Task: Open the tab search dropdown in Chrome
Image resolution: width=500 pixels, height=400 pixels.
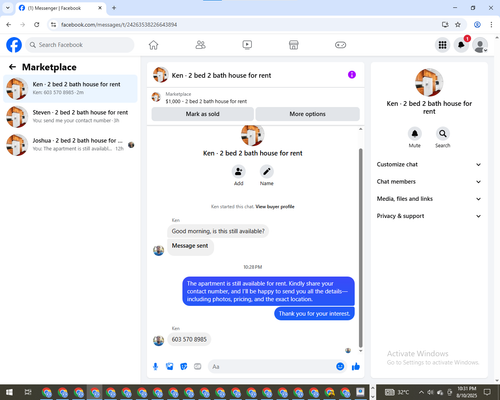Action: click(8, 8)
